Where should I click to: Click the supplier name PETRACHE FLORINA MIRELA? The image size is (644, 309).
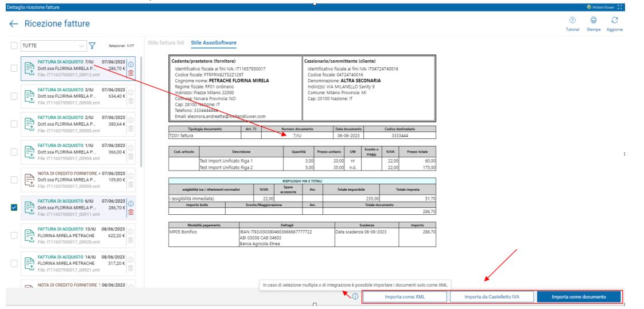click(239, 81)
